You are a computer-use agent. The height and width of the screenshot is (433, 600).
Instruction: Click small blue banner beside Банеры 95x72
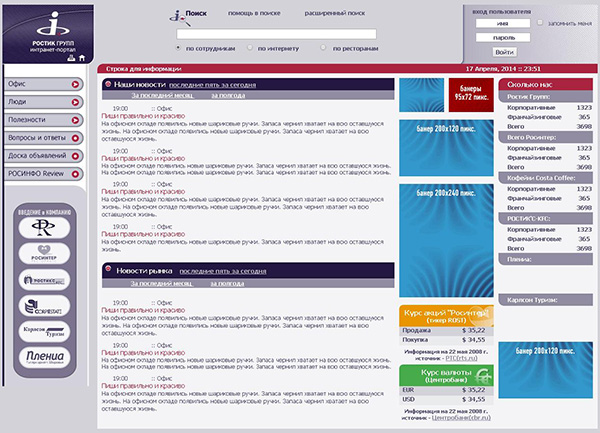tap(422, 95)
